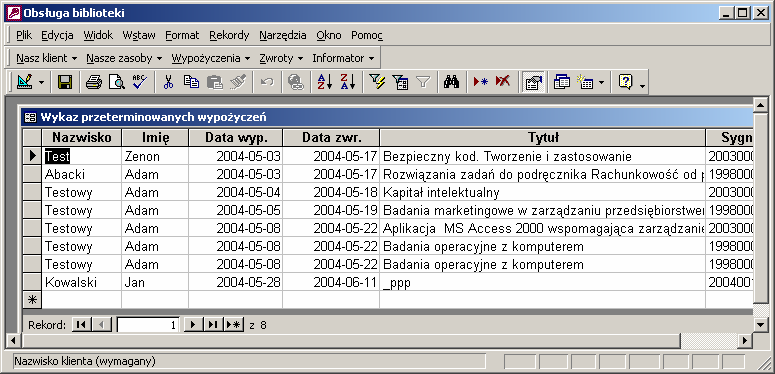Go to first record navigation button
The width and height of the screenshot is (775, 374).
[x=82, y=325]
